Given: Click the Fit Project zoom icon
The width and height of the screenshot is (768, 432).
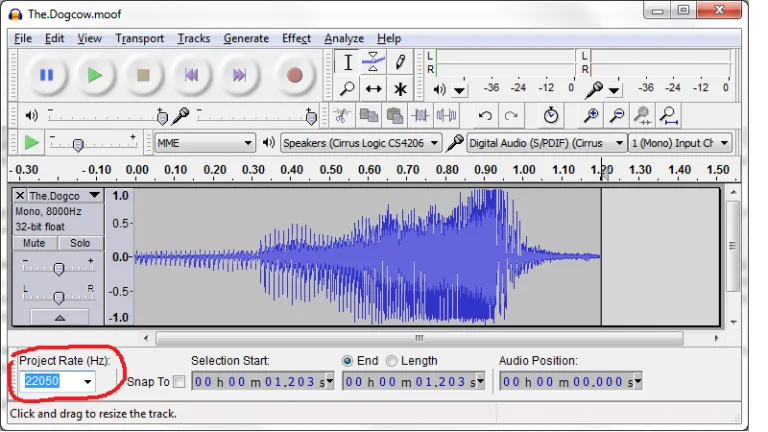Looking at the screenshot, I should [x=669, y=116].
